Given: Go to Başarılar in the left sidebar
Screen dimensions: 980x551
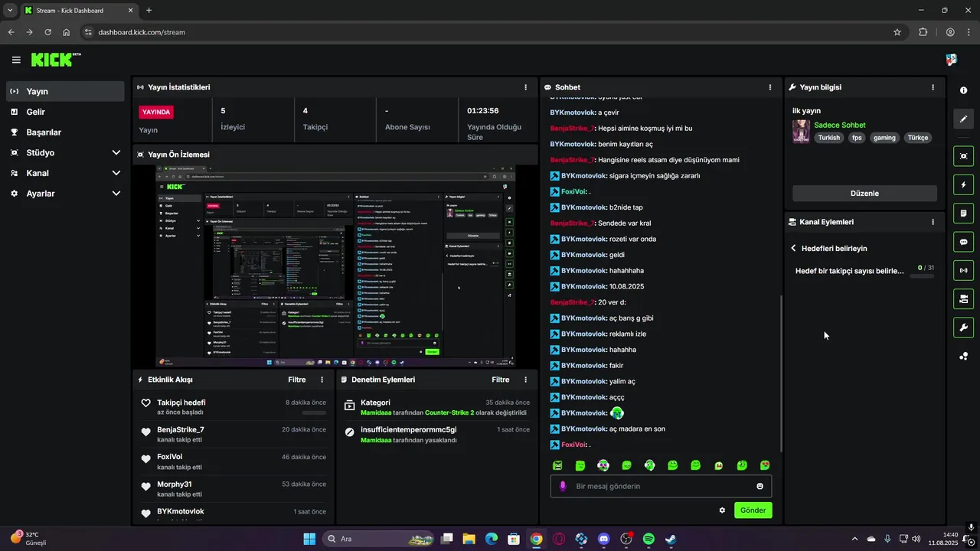Looking at the screenshot, I should click(65, 132).
